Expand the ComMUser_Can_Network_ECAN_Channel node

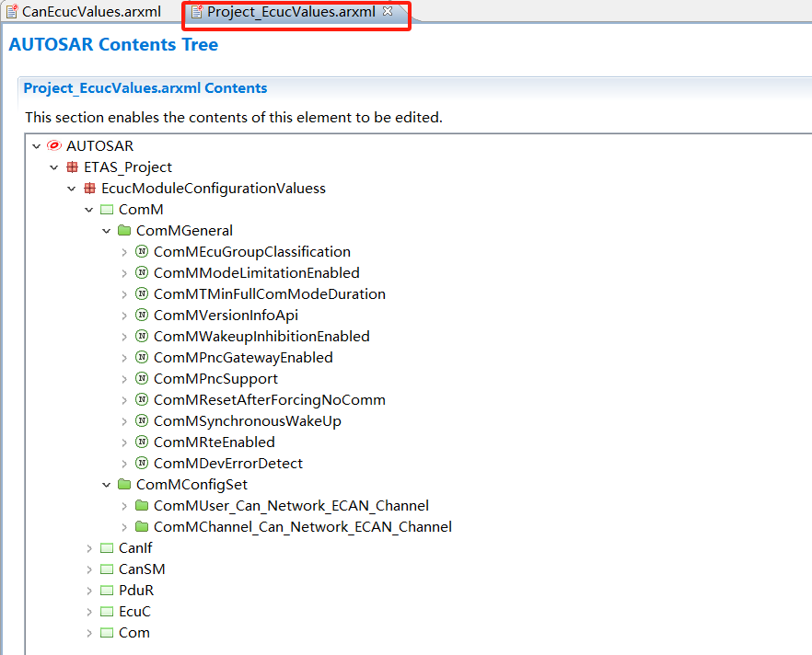tap(124, 506)
